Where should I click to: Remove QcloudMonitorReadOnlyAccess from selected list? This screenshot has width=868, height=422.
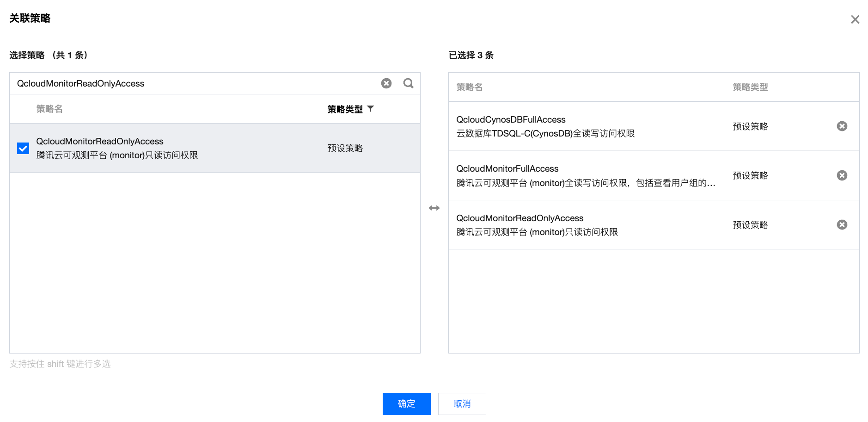pos(842,225)
